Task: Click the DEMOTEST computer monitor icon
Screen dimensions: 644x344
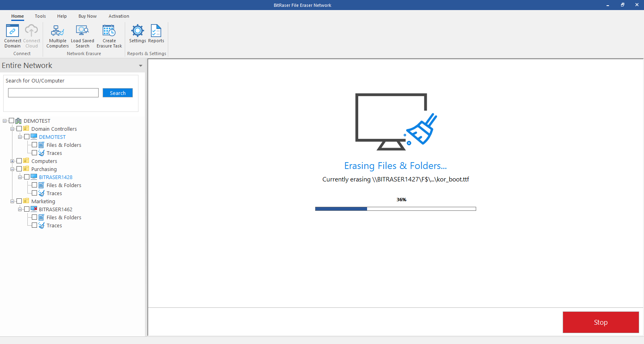Action: tap(34, 137)
